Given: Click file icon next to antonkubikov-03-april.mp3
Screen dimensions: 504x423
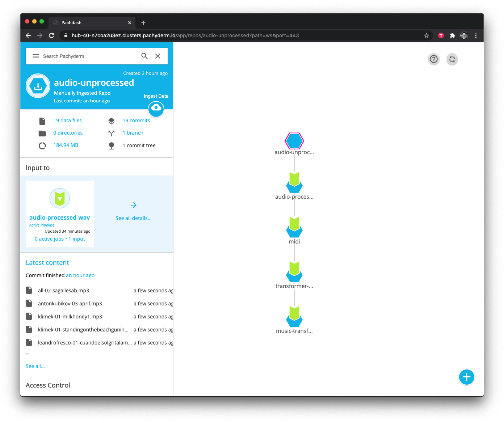Looking at the screenshot, I should [x=29, y=303].
